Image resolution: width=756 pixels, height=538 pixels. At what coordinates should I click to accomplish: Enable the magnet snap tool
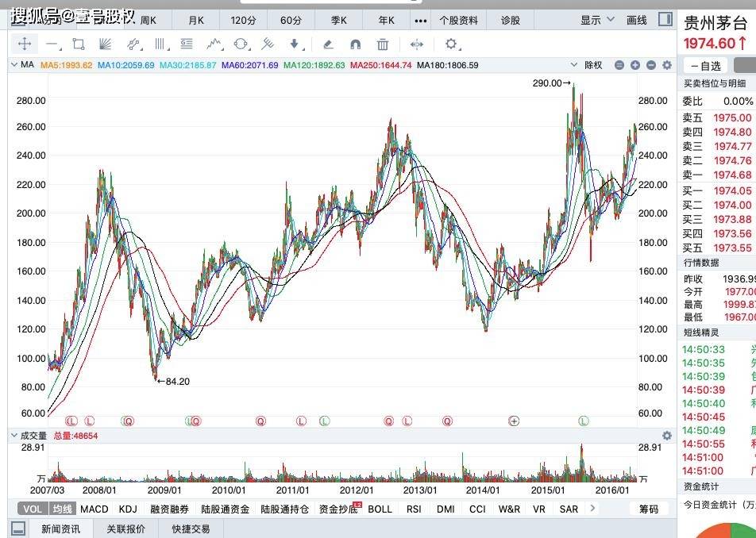click(x=355, y=44)
